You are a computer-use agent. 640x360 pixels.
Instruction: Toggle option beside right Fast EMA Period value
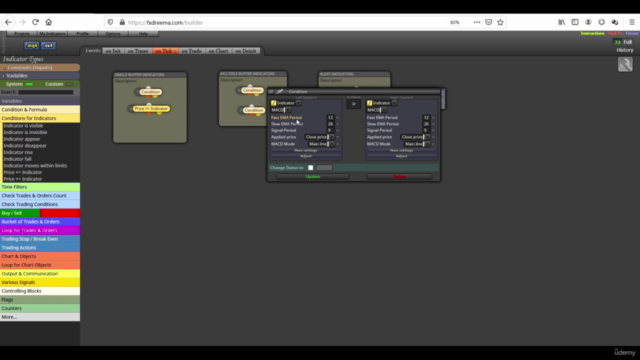pyautogui.click(x=433, y=118)
